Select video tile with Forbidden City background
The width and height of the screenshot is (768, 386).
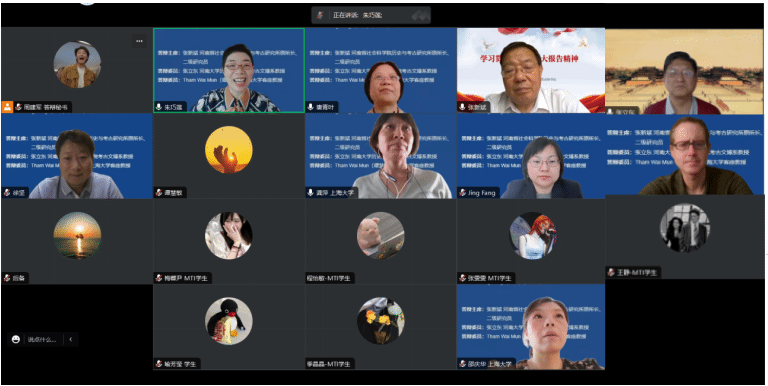(684, 71)
